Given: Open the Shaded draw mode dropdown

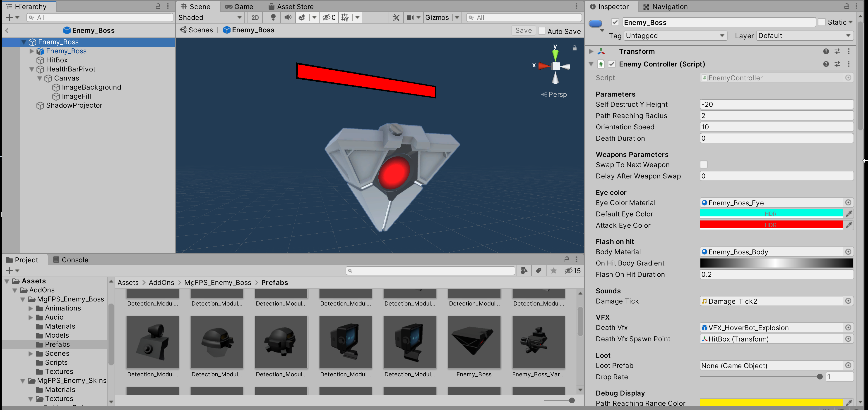Looking at the screenshot, I should (x=210, y=17).
